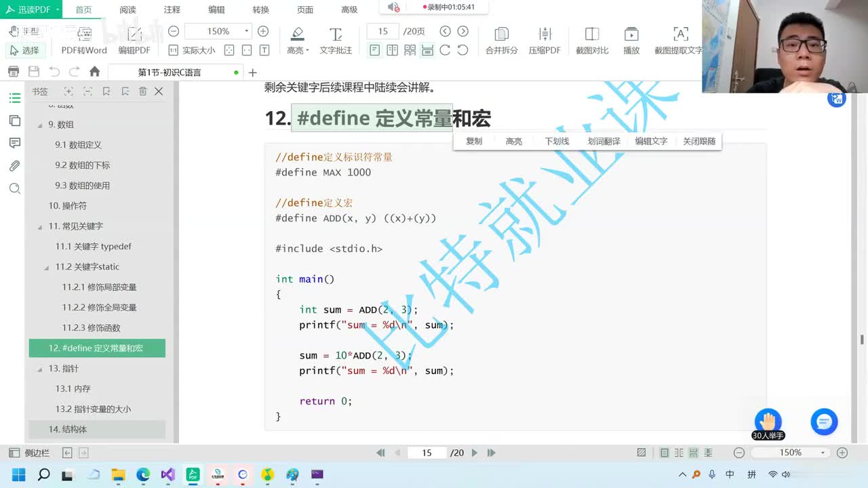Close the 书签 bookmarks panel
This screenshot has height=488, width=868.
click(x=159, y=91)
